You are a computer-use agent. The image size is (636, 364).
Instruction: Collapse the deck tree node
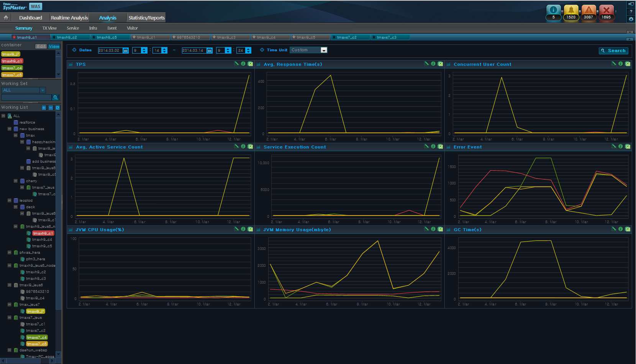click(15, 207)
